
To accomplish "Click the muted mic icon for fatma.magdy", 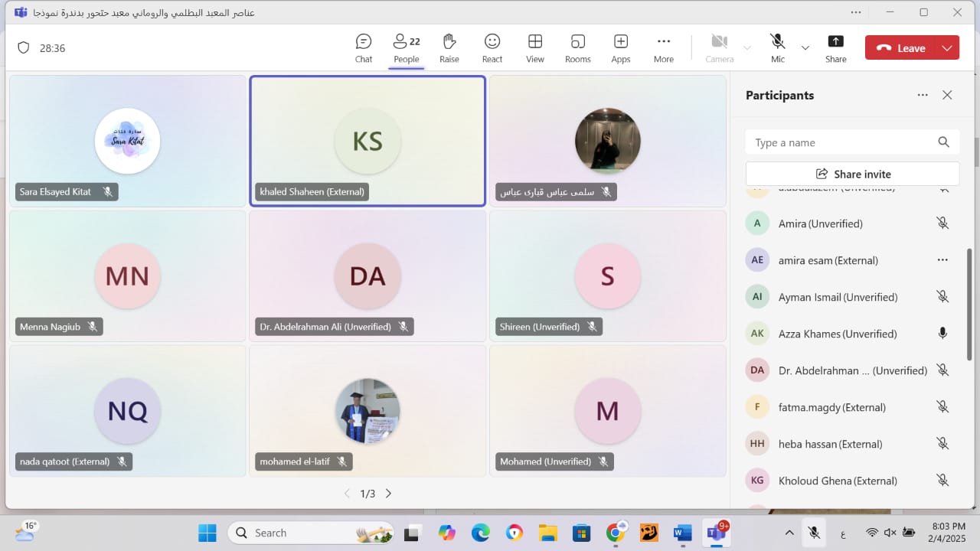I will pyautogui.click(x=942, y=407).
